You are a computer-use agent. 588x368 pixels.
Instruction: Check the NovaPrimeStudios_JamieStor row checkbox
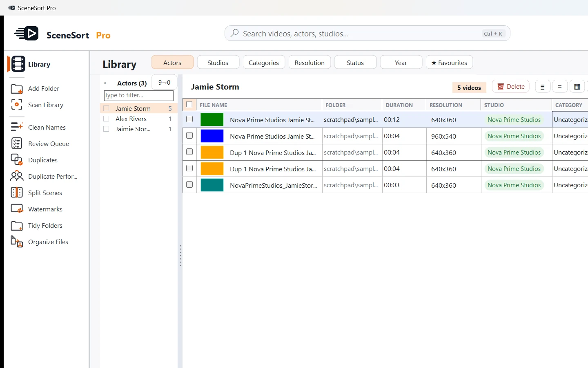click(189, 184)
